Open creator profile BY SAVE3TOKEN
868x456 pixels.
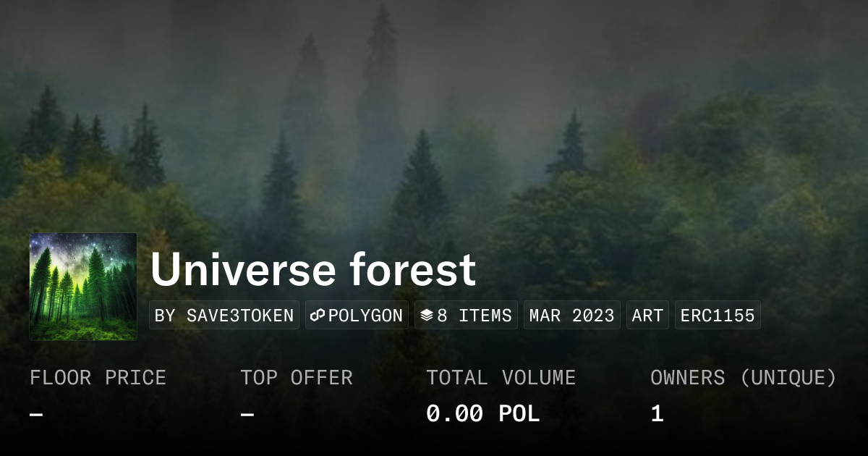(x=224, y=316)
